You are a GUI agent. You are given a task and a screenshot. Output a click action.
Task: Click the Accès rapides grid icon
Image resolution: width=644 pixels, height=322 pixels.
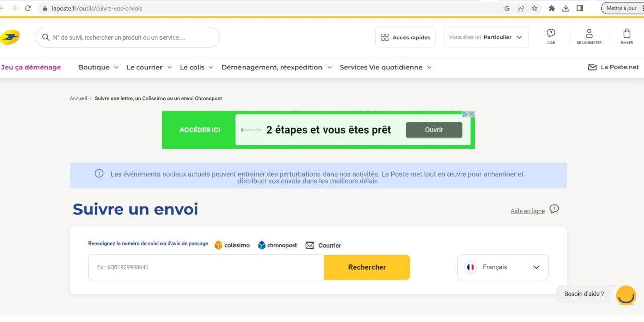(x=385, y=37)
